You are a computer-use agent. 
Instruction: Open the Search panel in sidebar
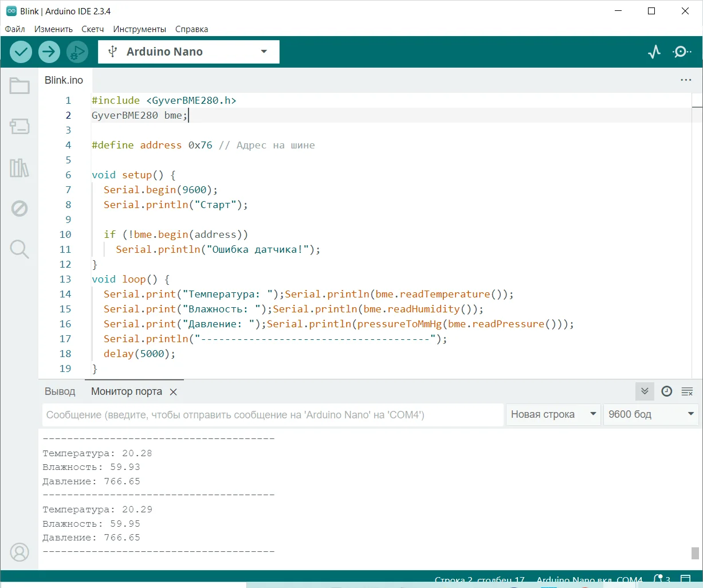pos(19,249)
